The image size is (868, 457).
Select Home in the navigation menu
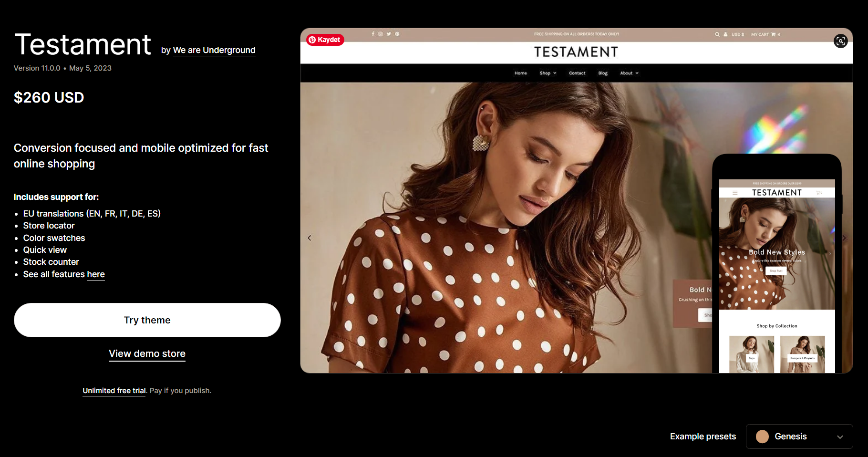coord(521,73)
